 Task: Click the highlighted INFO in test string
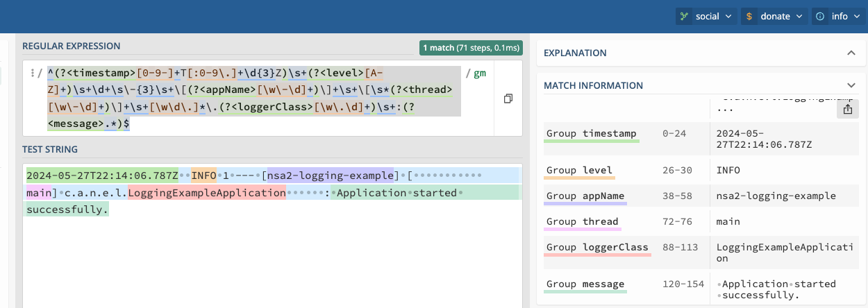coord(203,176)
